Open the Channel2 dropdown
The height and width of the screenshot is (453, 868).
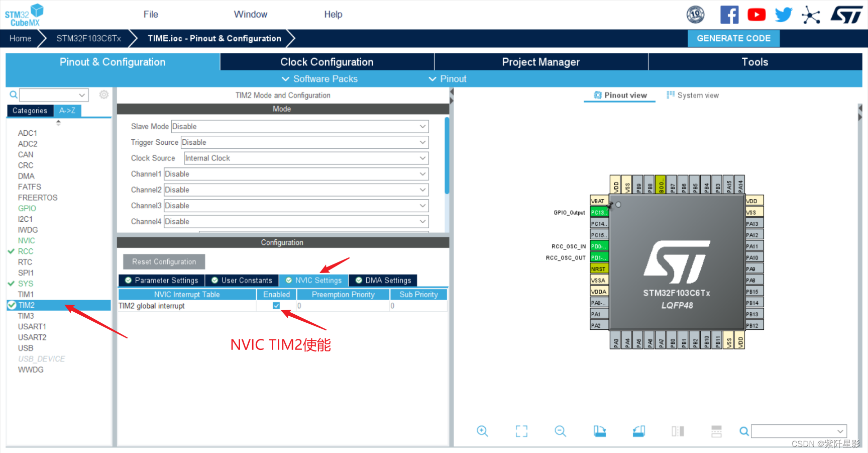(x=296, y=190)
